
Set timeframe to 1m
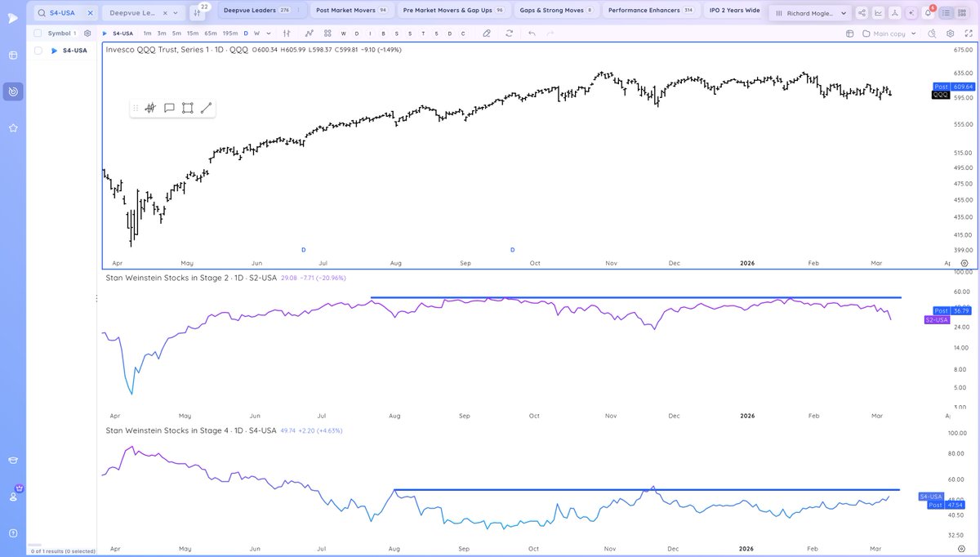[147, 33]
